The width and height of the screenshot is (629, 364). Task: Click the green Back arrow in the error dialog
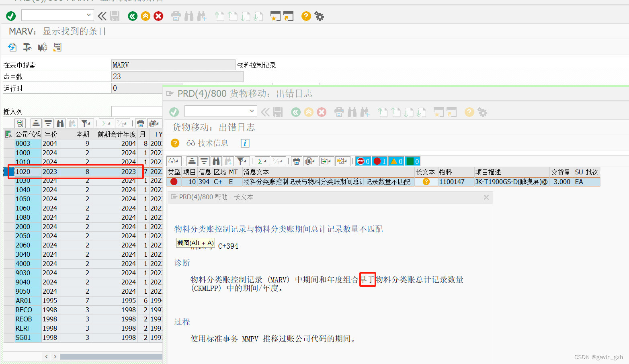tap(296, 112)
